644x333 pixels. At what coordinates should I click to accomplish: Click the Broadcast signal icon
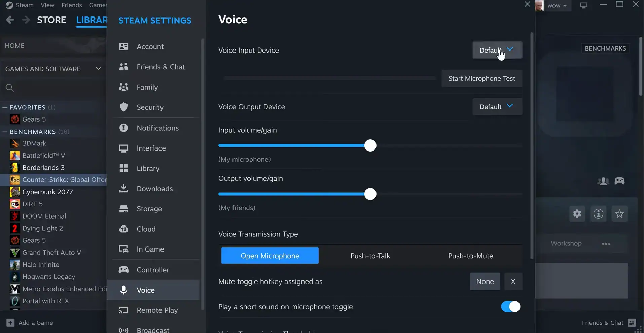pos(123,330)
